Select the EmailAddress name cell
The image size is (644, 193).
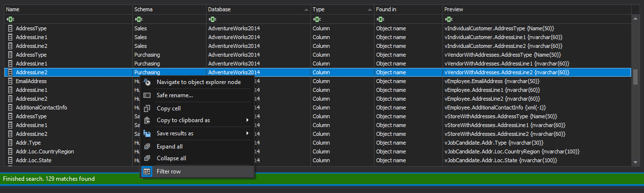pos(68,81)
